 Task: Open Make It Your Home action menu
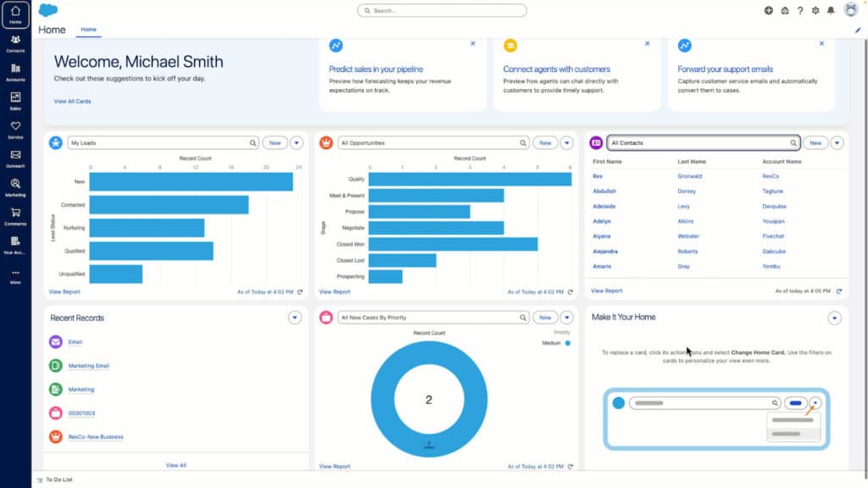click(x=834, y=318)
